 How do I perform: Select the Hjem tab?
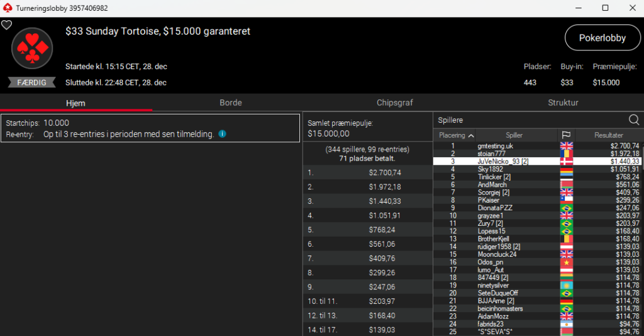tap(75, 103)
